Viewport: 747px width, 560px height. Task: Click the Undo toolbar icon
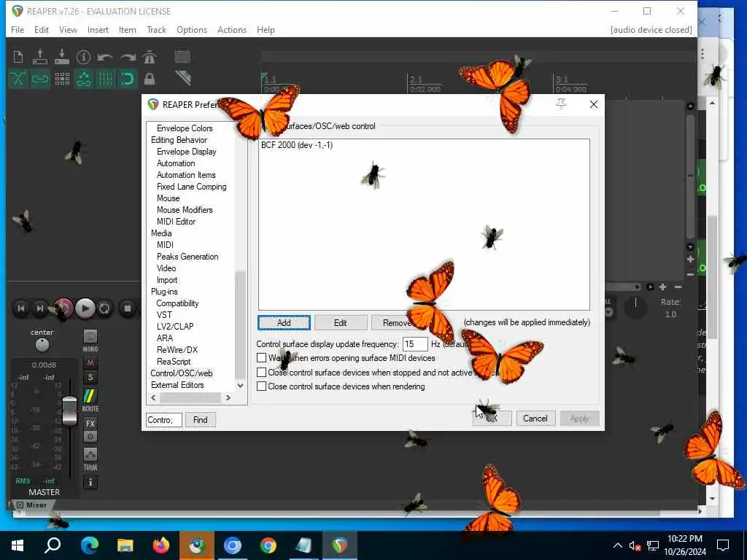105,57
